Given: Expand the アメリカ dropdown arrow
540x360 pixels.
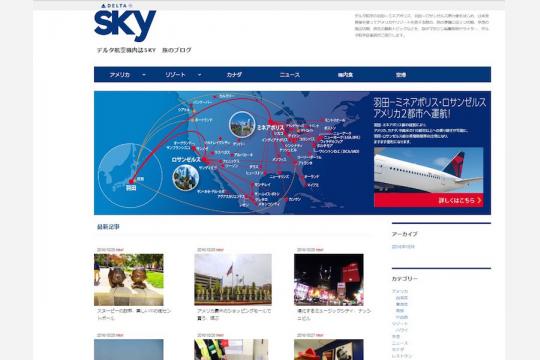Looking at the screenshot, I should 144,75.
